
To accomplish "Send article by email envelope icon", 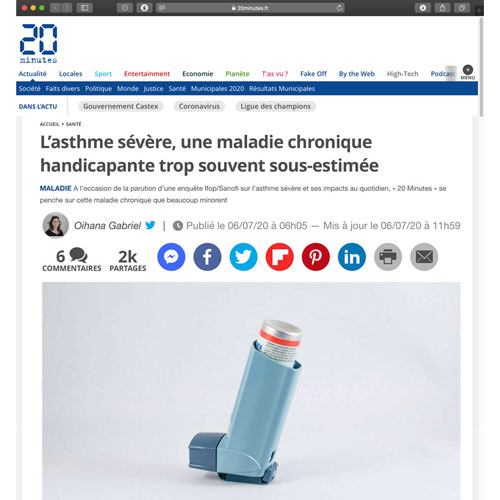I will pos(424,257).
